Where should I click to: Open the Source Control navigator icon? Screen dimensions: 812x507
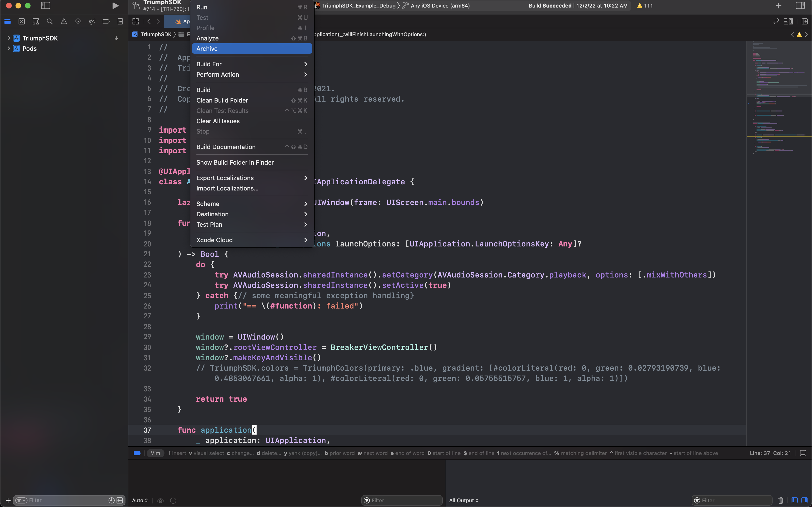tap(21, 21)
